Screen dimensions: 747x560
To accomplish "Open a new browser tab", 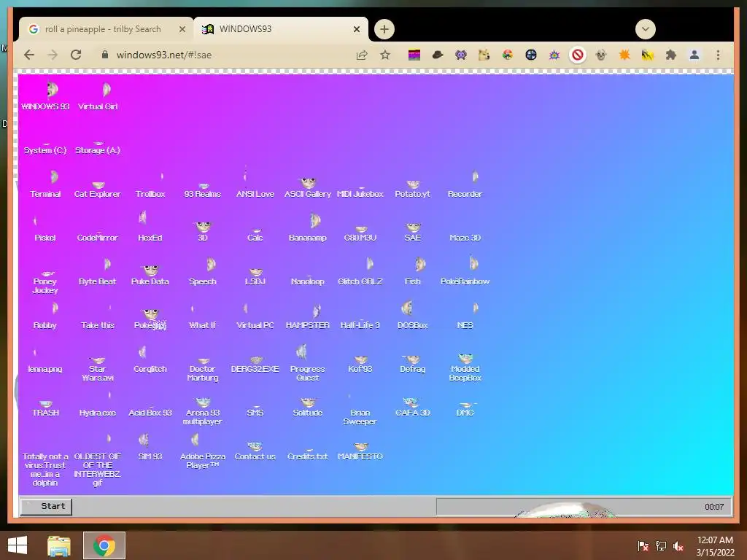I will tap(384, 29).
